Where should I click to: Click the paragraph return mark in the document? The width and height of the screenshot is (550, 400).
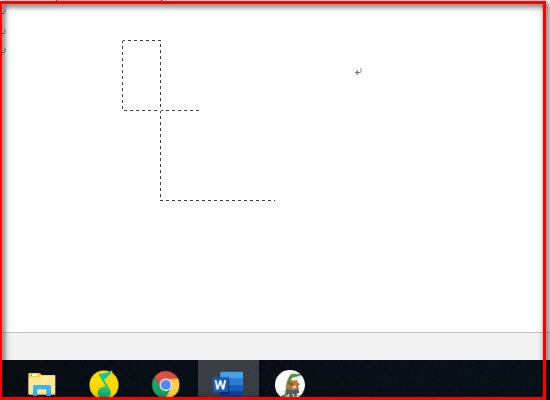(x=358, y=72)
